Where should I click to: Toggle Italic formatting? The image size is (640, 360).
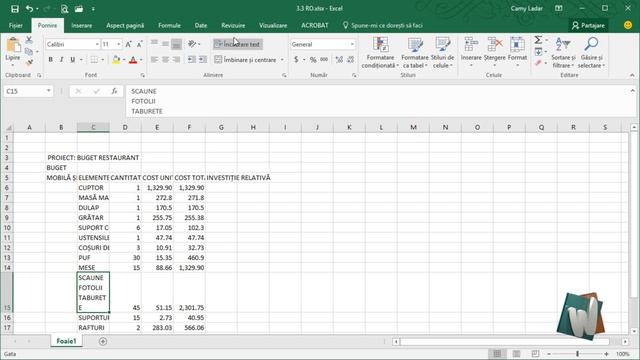[x=61, y=60]
